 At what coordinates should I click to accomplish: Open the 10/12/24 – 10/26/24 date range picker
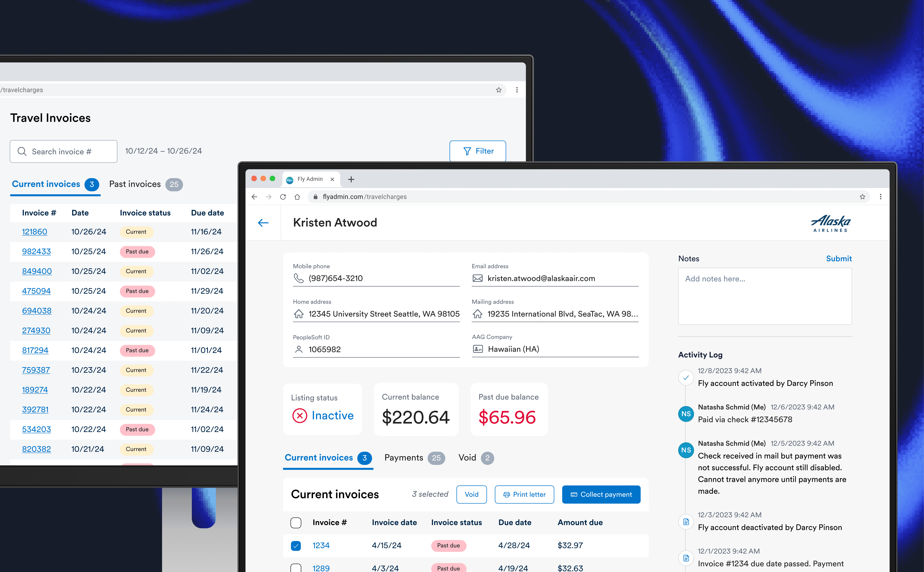[x=163, y=151]
